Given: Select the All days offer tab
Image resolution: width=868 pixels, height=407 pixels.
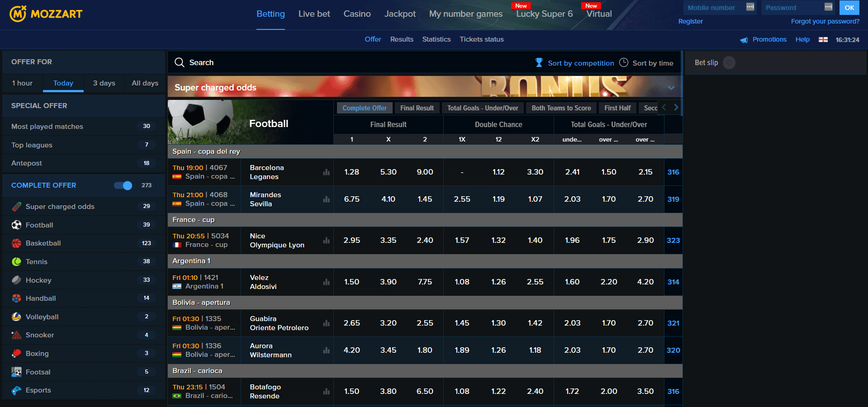Looking at the screenshot, I should click(145, 83).
